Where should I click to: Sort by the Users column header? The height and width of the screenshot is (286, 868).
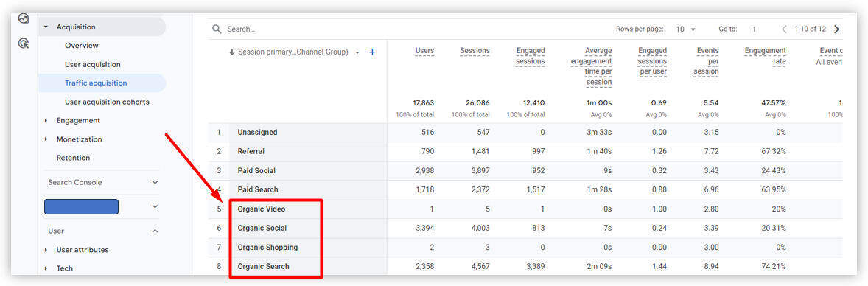click(424, 50)
